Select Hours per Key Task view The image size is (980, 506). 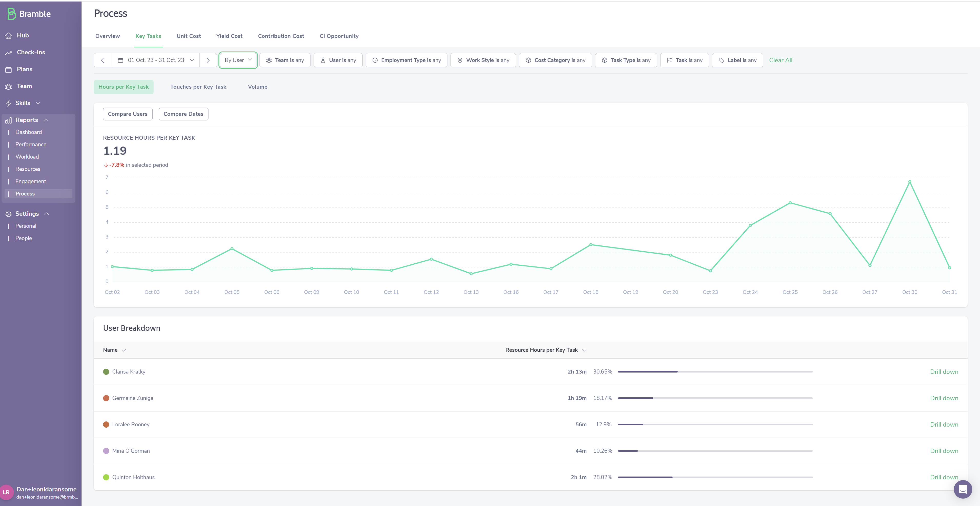click(123, 87)
